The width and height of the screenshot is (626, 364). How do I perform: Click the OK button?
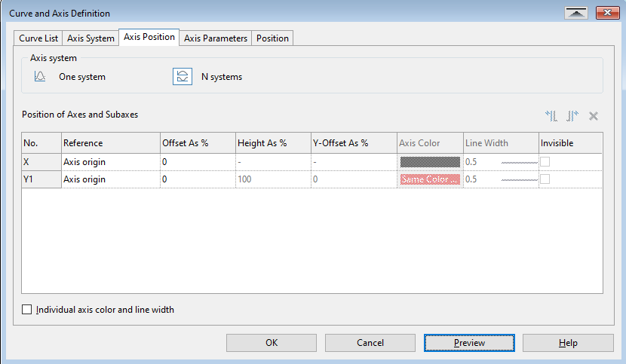click(272, 342)
